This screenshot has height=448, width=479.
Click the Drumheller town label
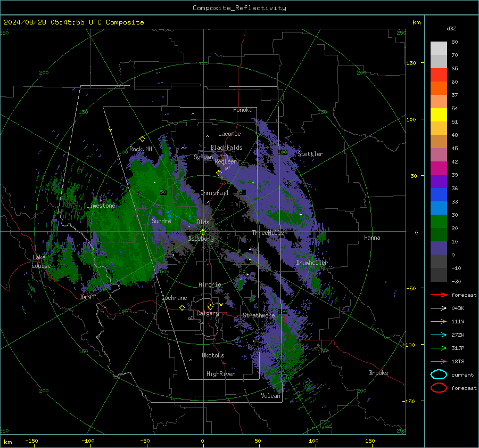(x=312, y=263)
